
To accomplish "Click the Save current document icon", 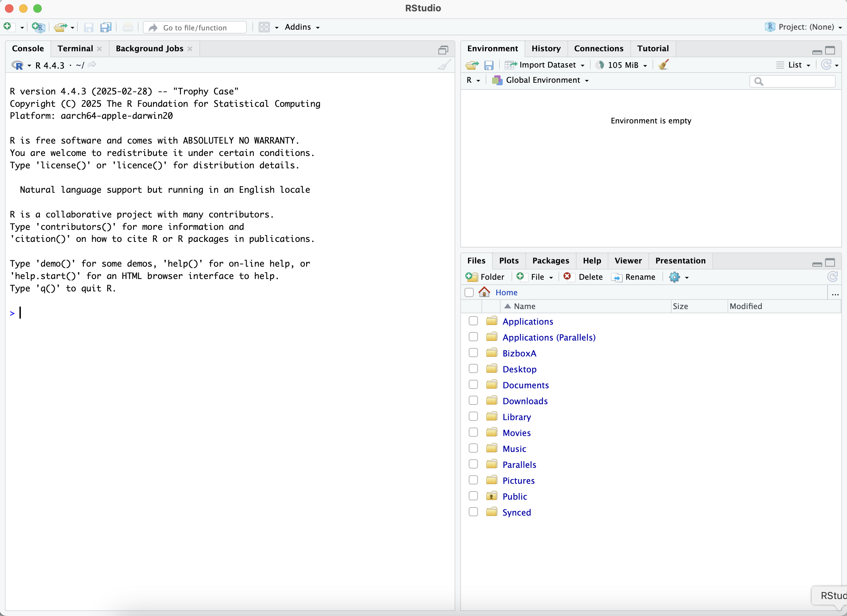I will pos(88,27).
